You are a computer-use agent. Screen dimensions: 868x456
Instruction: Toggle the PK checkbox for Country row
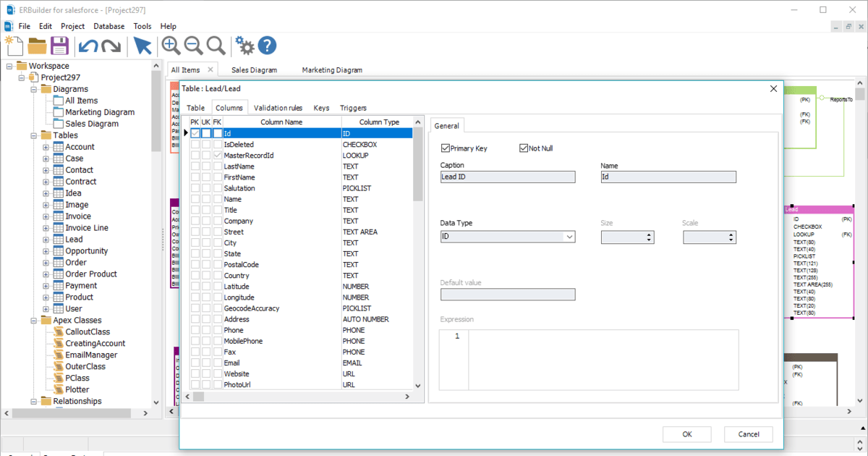click(195, 276)
